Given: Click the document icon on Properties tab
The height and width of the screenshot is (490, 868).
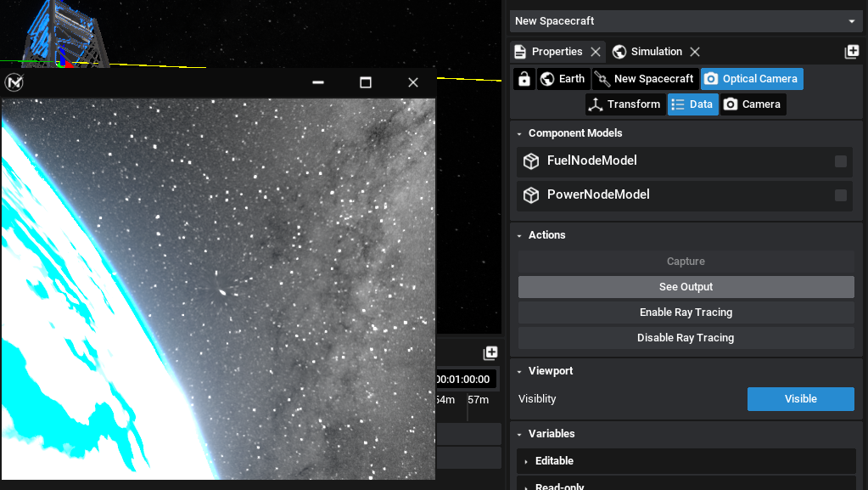Looking at the screenshot, I should coord(520,52).
